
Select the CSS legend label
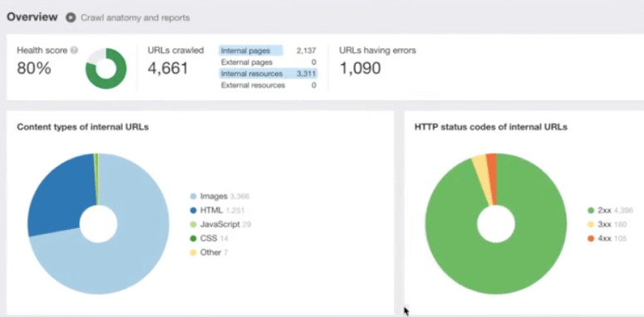(x=209, y=238)
